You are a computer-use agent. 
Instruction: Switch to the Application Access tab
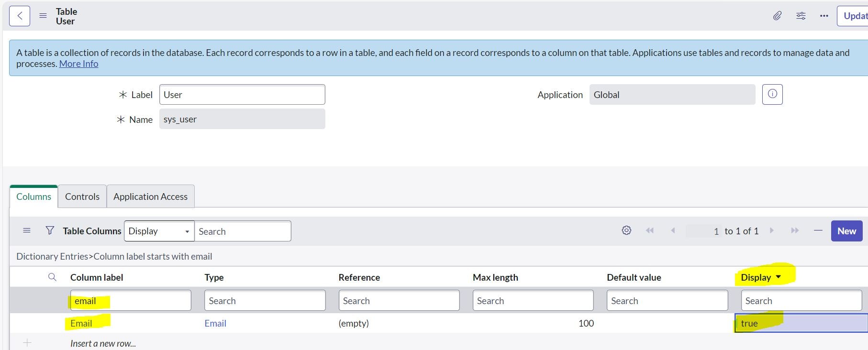pyautogui.click(x=150, y=197)
